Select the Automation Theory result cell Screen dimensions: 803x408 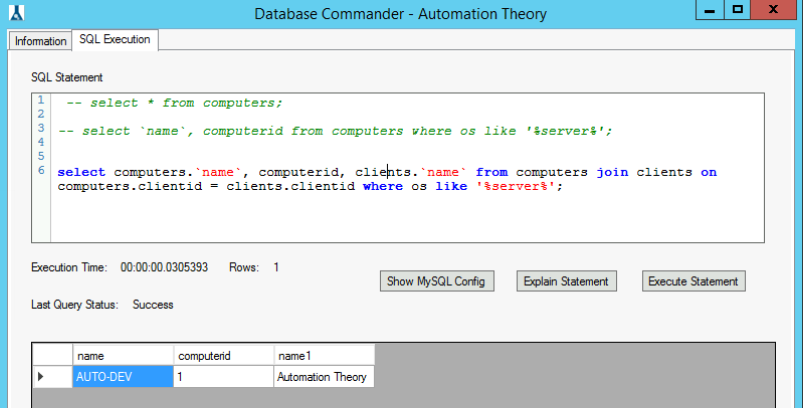[x=323, y=377]
